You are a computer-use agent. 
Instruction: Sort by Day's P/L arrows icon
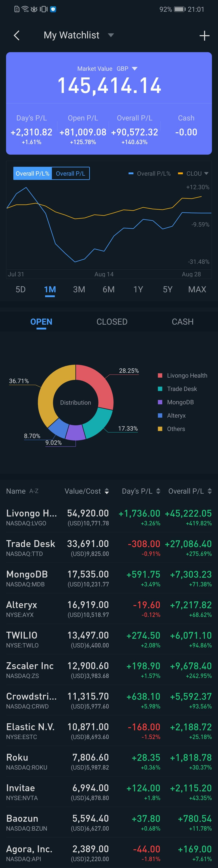click(158, 491)
